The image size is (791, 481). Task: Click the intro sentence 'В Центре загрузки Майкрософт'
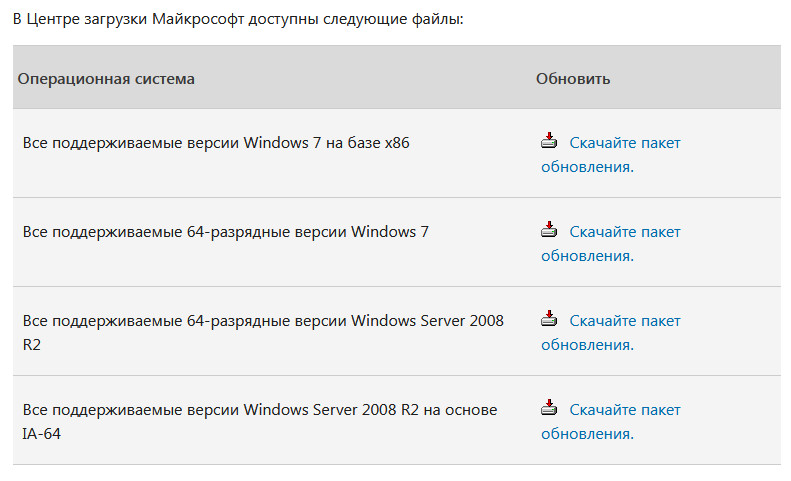pyautogui.click(x=130, y=19)
